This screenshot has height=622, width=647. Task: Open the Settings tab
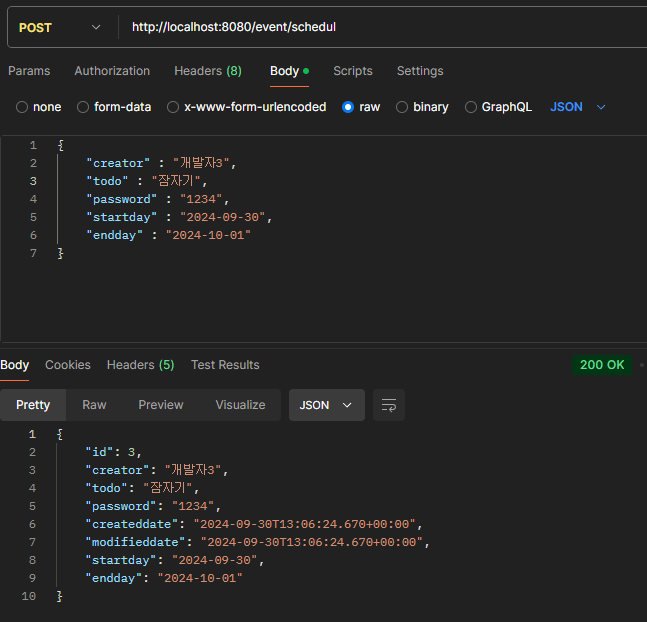pyautogui.click(x=420, y=71)
